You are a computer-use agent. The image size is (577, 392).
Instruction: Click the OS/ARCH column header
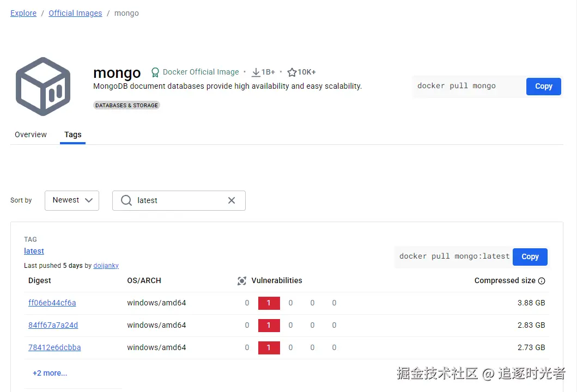pos(144,280)
